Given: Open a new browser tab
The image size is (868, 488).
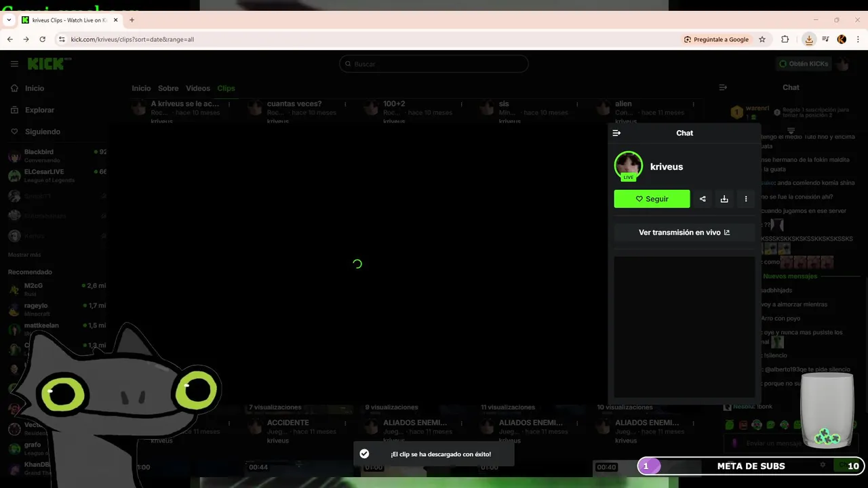Looking at the screenshot, I should click(x=132, y=20).
